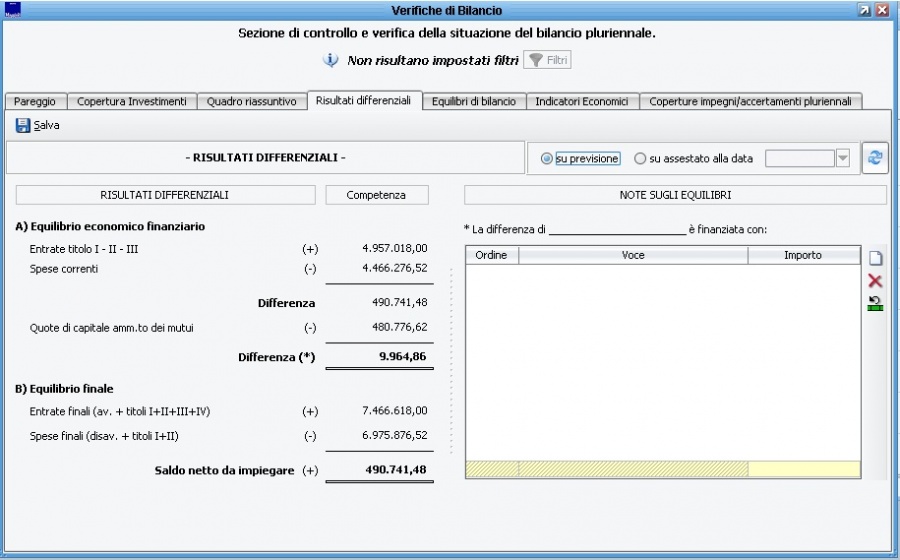Screen dimensions: 900x560
Task: Click 'Entrate titolo I - II - III' label
Action: 84,249
